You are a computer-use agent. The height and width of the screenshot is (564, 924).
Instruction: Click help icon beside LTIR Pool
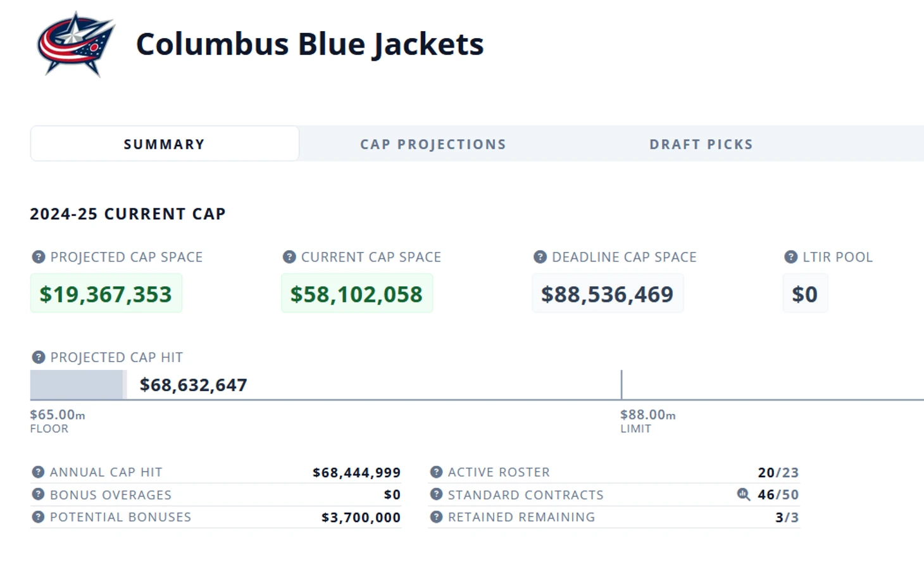790,257
